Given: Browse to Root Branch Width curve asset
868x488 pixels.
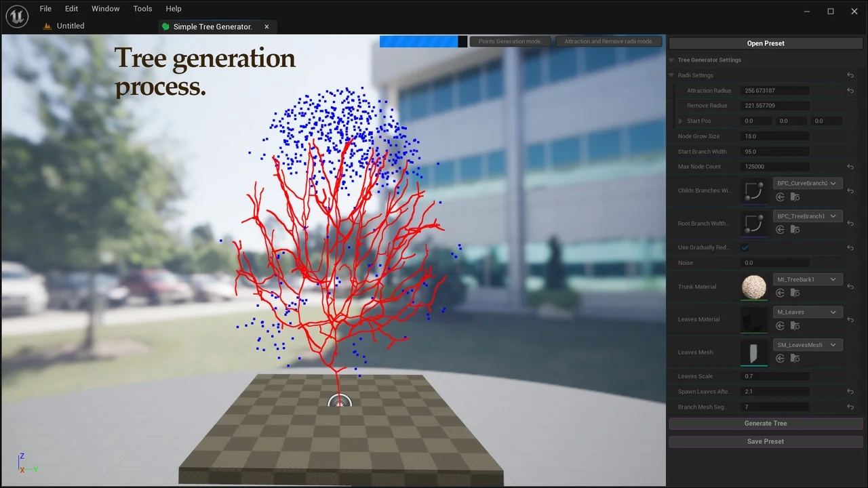Looking at the screenshot, I should 795,230.
